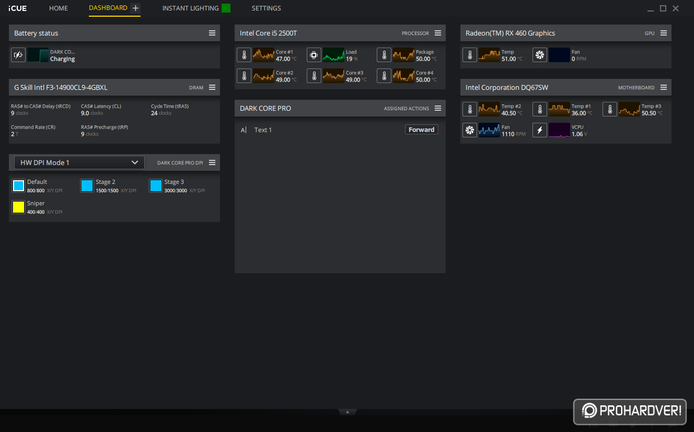Viewport: 694px width, 432px height.
Task: Click the Forward button for Text 1
Action: click(x=421, y=130)
